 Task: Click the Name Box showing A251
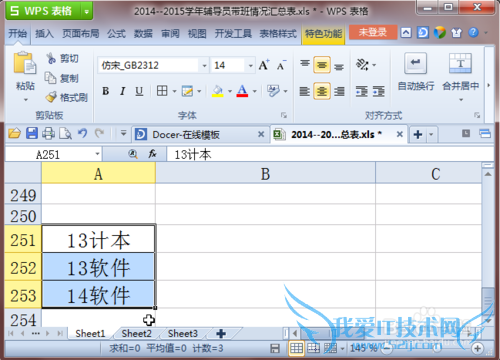tap(48, 154)
